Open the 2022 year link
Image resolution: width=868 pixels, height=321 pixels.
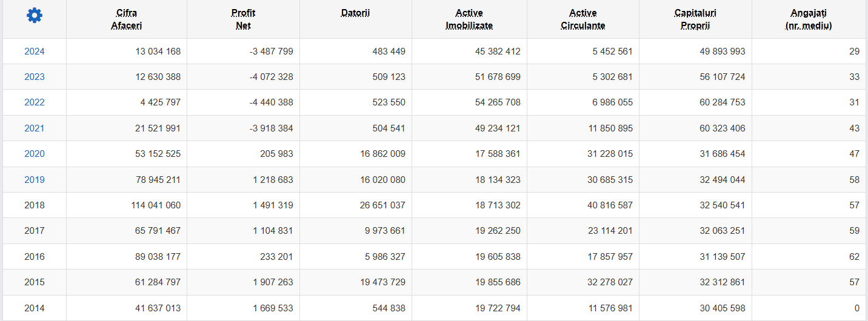pos(35,102)
